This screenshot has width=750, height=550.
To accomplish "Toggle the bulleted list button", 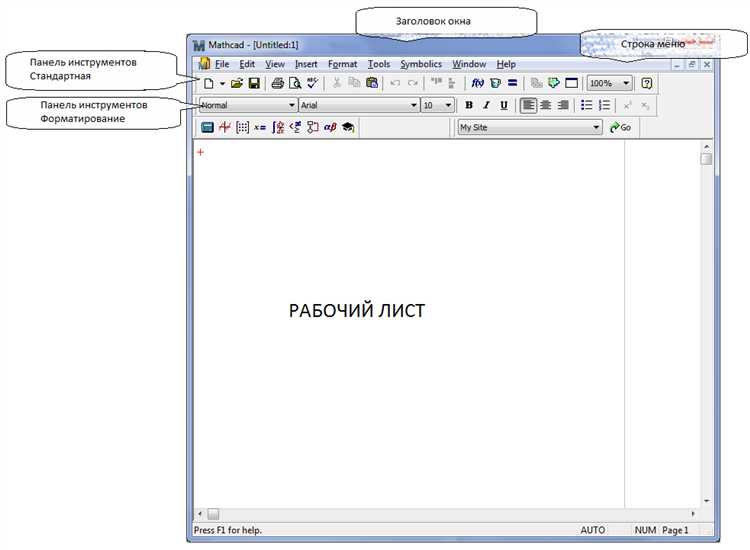I will click(587, 105).
